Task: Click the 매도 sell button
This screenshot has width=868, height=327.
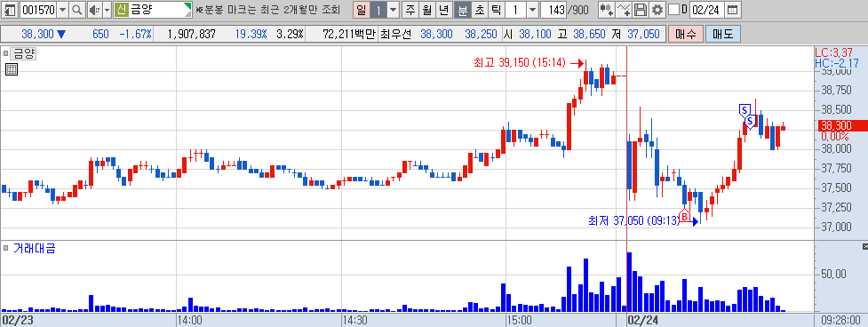Action: click(722, 35)
